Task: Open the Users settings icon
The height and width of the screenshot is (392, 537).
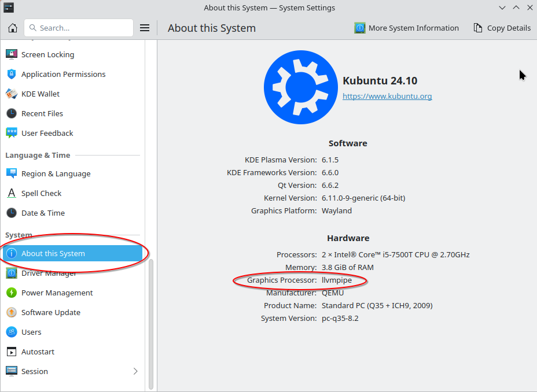Action: point(12,332)
